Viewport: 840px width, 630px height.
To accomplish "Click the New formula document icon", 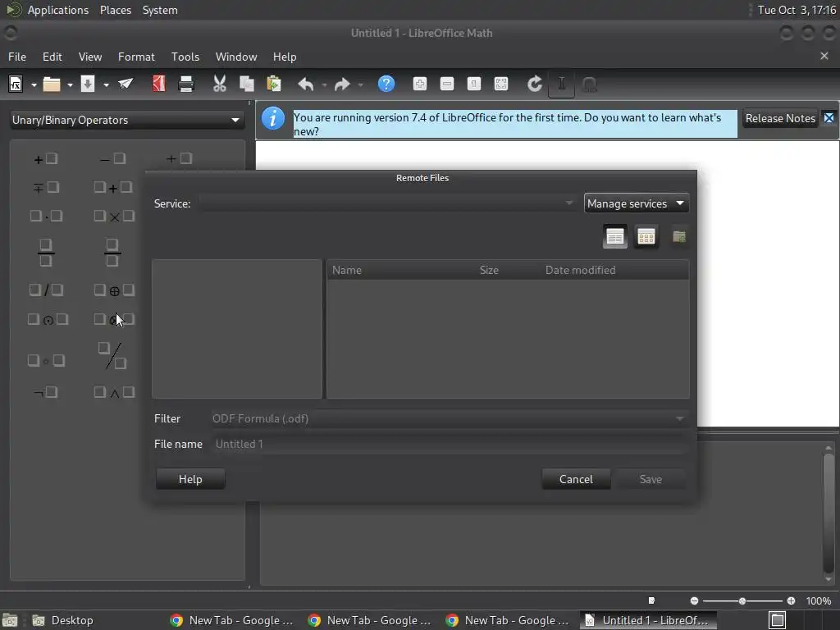I will (16, 84).
